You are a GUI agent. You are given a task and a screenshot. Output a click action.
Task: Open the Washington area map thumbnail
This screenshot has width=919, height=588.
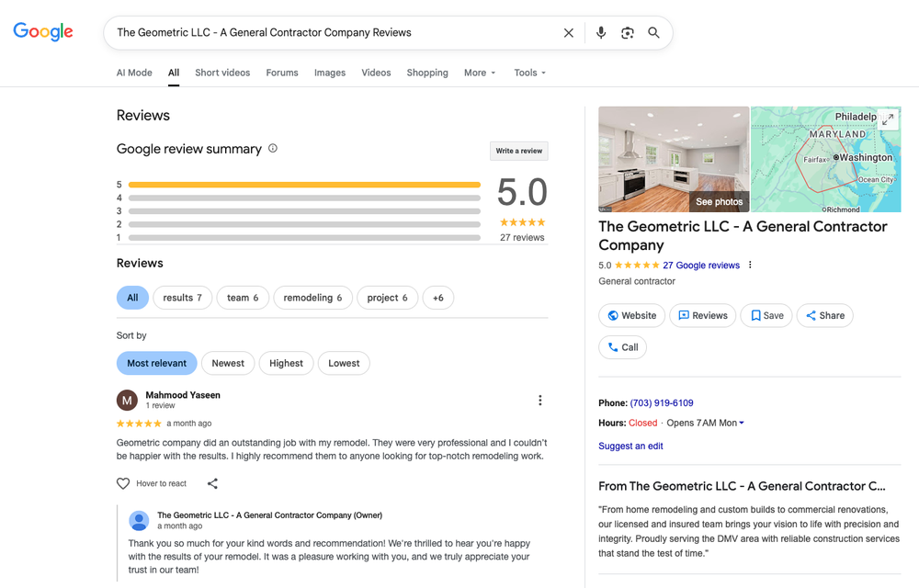point(826,159)
